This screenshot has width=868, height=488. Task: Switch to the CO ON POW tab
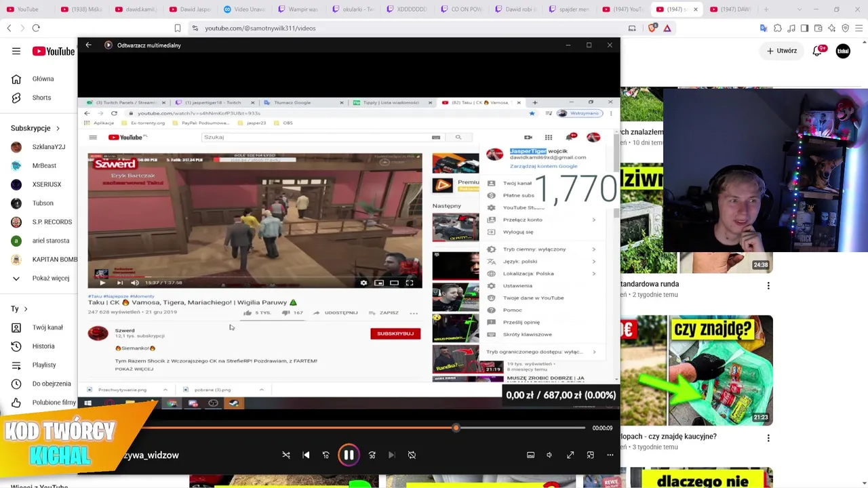(462, 9)
